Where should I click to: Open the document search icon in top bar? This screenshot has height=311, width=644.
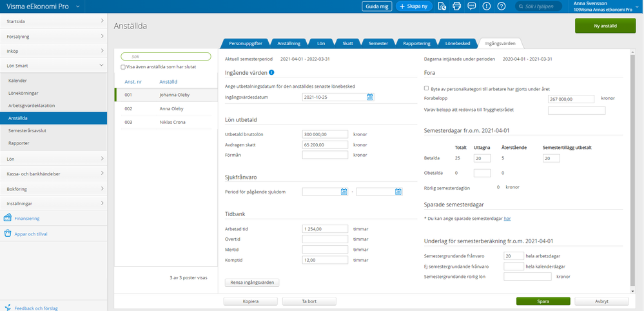tap(442, 6)
